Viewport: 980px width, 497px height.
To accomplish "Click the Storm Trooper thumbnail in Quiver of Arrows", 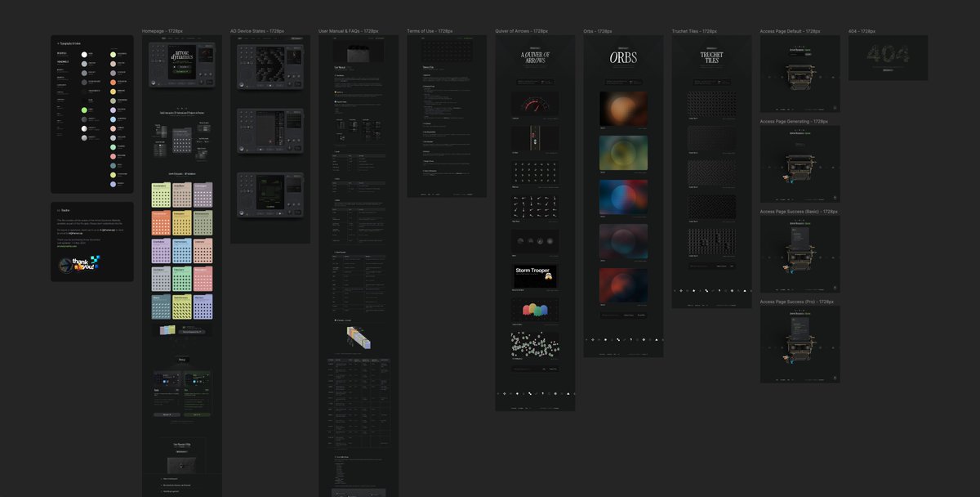I will click(x=535, y=275).
